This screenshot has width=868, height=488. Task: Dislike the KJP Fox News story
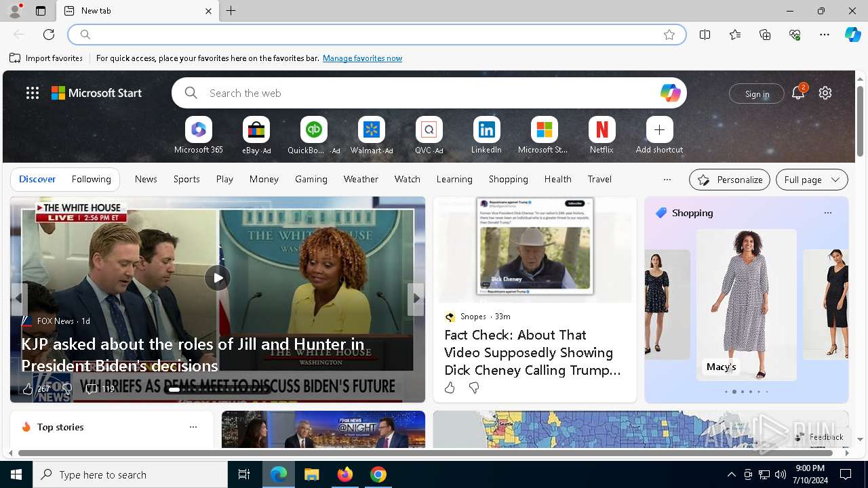click(66, 388)
